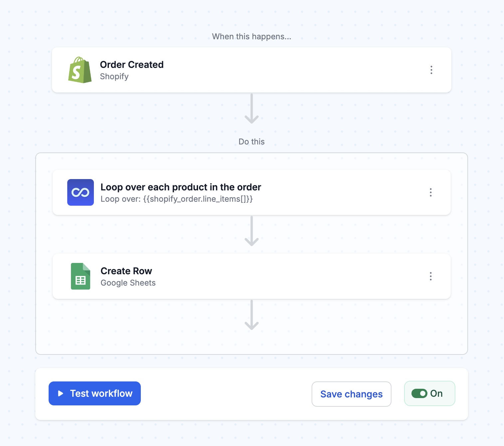
Task: Click the On label beside switch
Action: [436, 393]
